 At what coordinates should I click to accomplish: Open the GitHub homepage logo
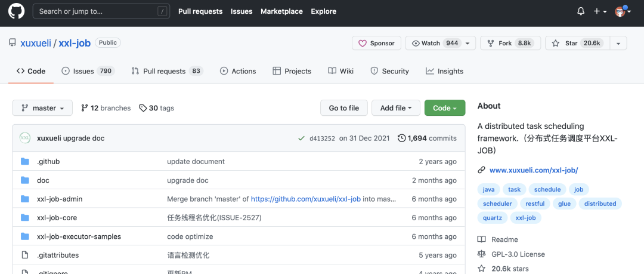(17, 11)
